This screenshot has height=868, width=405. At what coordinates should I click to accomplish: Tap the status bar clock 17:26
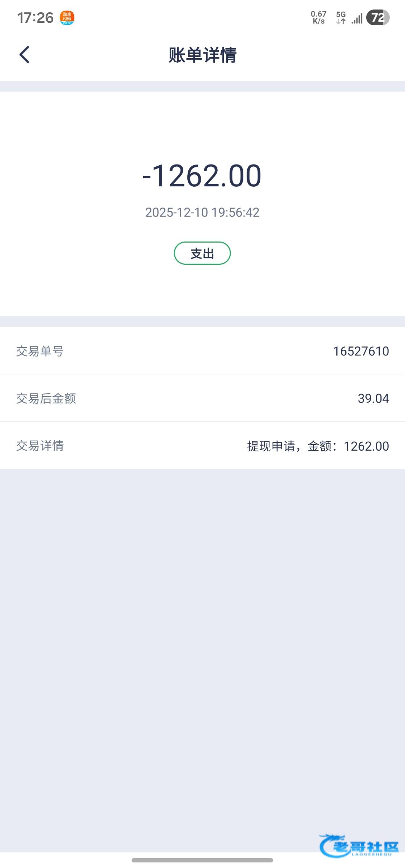pyautogui.click(x=35, y=18)
